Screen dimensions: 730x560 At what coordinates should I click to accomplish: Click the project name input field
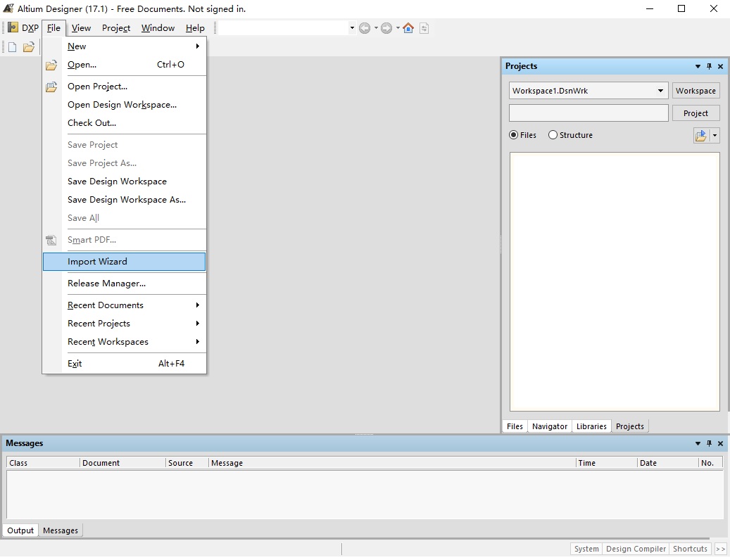[589, 113]
